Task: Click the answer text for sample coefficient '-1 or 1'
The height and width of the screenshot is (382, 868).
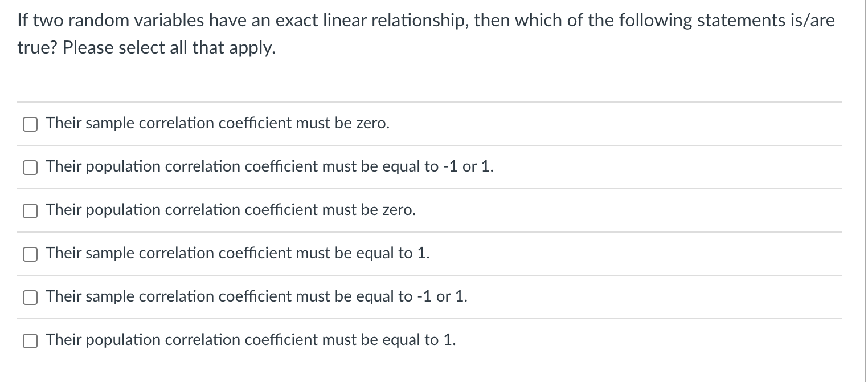Action: 256,296
